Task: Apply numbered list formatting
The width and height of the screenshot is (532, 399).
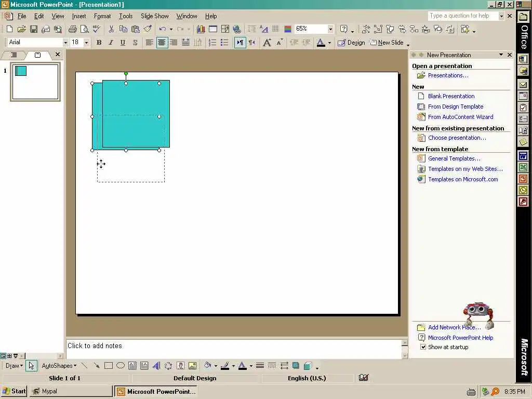Action: [212, 43]
